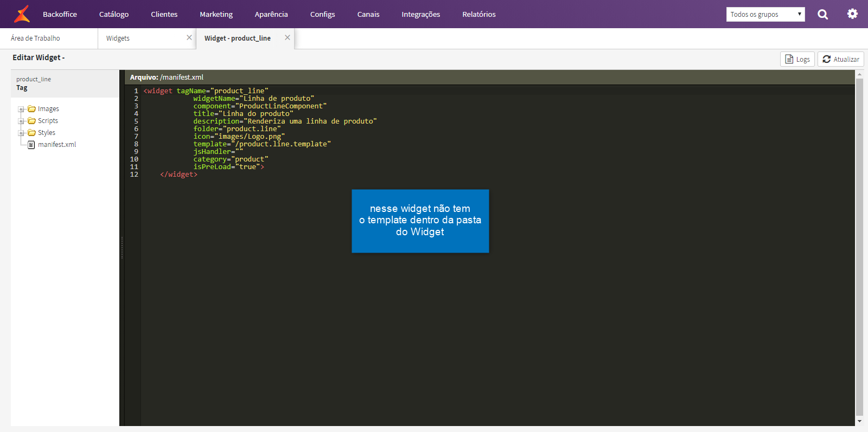Open the settings gear icon
This screenshot has width=868, height=432.
pyautogui.click(x=852, y=14)
